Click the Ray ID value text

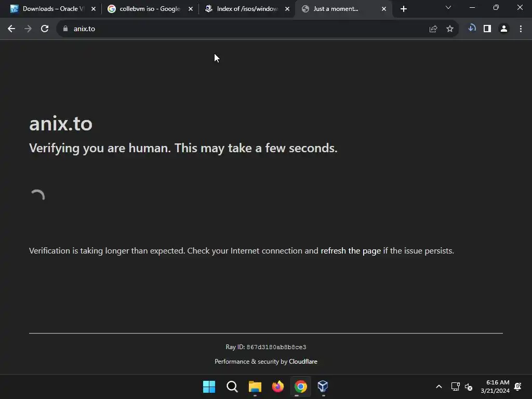pyautogui.click(x=276, y=347)
